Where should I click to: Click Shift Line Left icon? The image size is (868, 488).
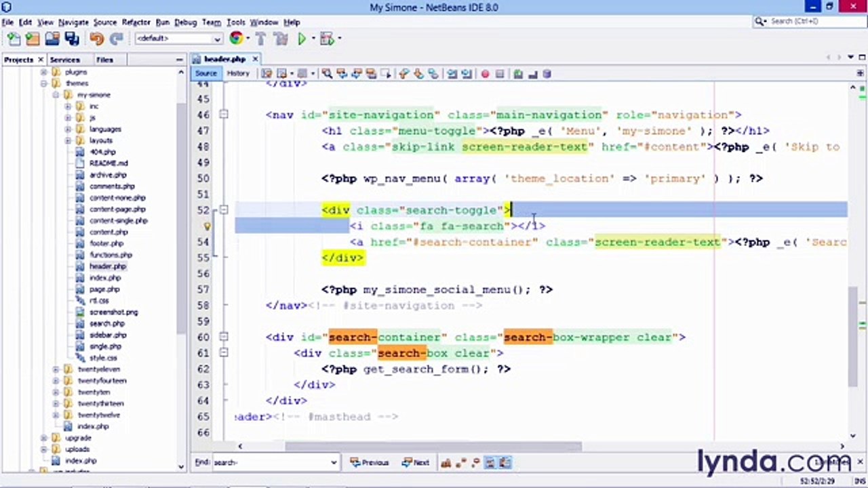point(453,73)
